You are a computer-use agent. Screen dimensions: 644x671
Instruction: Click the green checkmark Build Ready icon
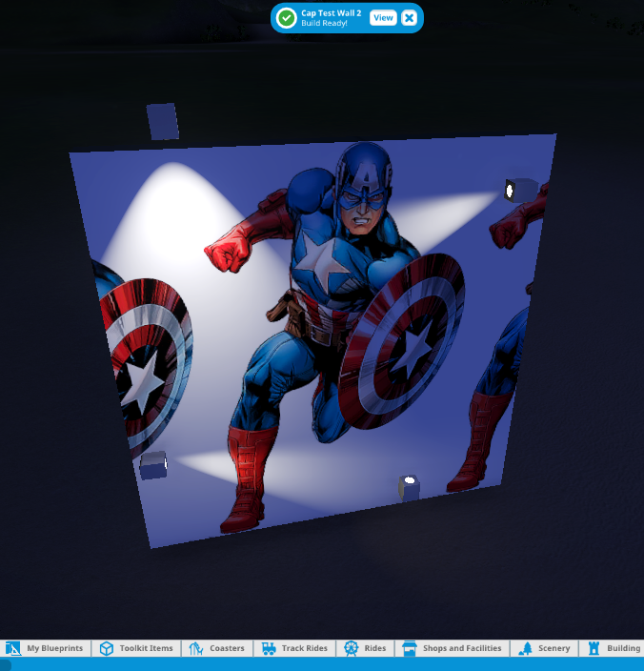286,18
